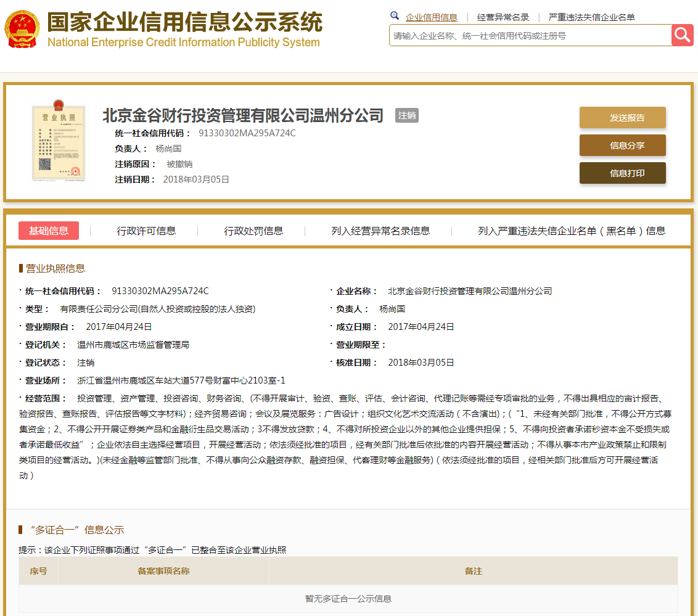The image size is (698, 616).
Task: Choose the 企业信用信息 search category link
Action: coord(431,17)
